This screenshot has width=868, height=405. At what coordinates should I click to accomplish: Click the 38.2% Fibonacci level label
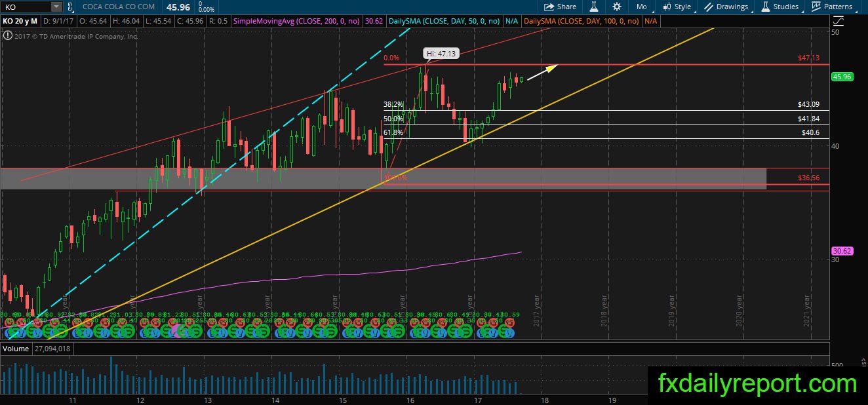pos(393,104)
